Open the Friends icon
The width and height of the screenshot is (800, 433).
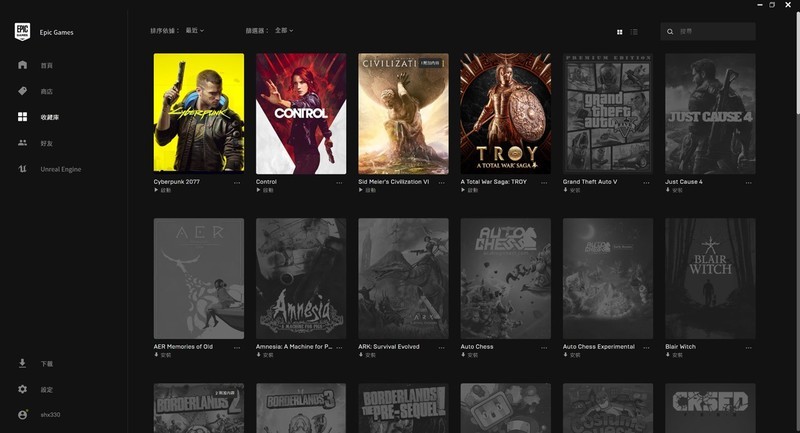tap(22, 143)
